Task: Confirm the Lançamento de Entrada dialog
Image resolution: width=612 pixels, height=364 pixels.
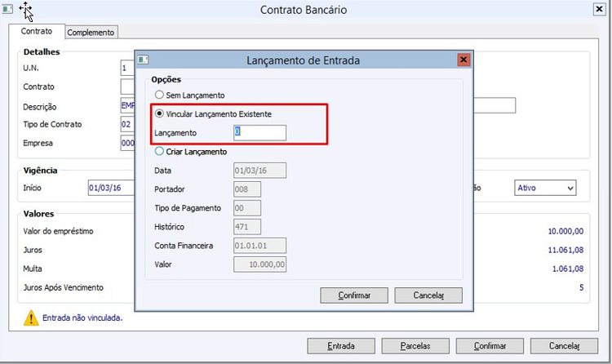Action: click(x=354, y=295)
